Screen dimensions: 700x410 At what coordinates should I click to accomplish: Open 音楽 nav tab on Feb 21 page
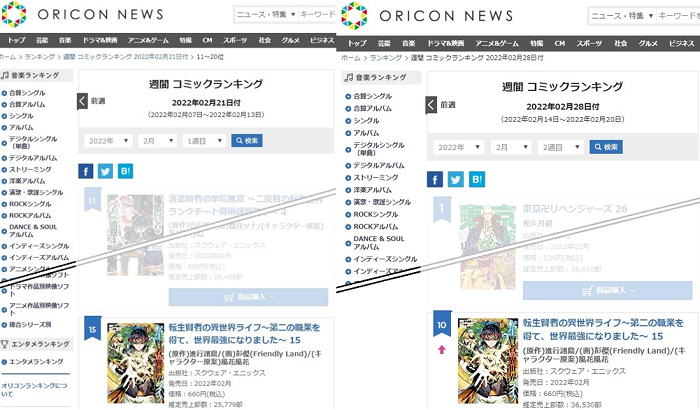pyautogui.click(x=65, y=40)
